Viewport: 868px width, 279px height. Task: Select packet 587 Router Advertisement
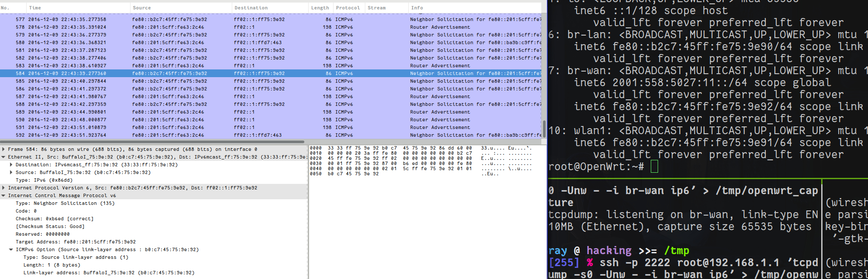tap(270, 96)
